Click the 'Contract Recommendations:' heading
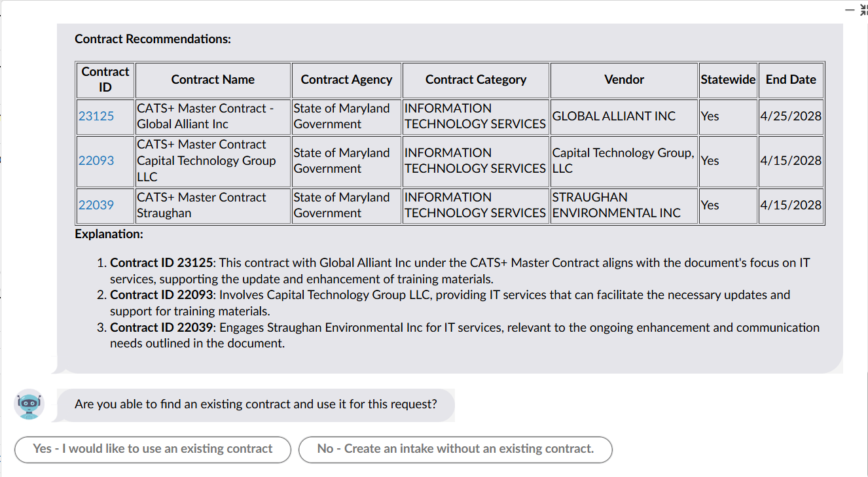Viewport: 868px width, 477px height. click(153, 39)
